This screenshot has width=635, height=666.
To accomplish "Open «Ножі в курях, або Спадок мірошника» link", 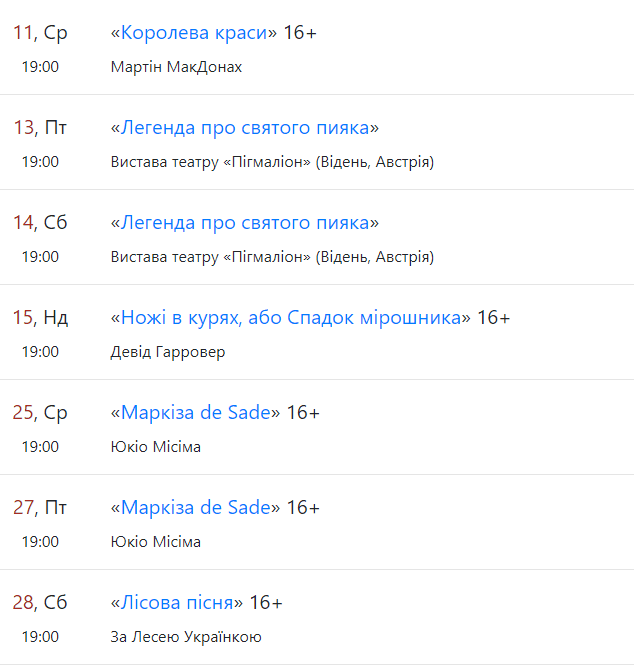I will [290, 318].
